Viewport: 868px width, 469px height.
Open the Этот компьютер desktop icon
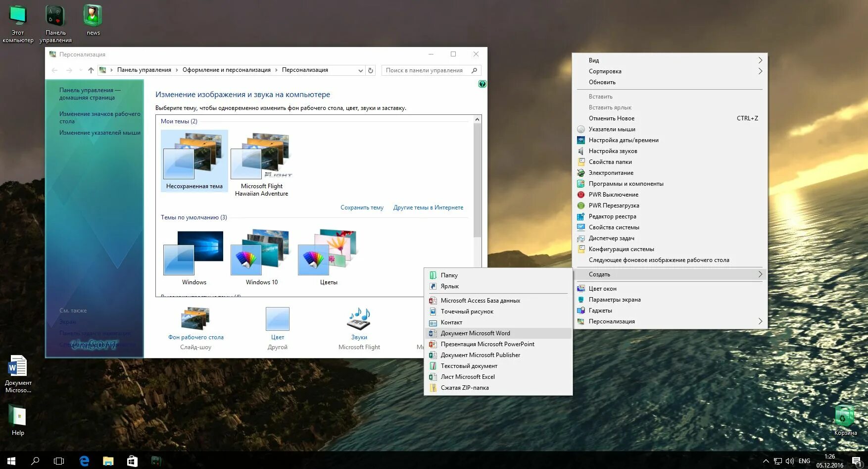coord(18,24)
